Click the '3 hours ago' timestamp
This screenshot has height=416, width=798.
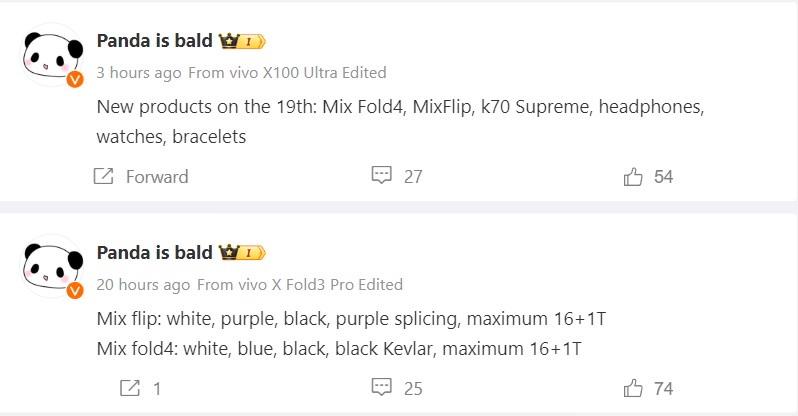point(139,73)
